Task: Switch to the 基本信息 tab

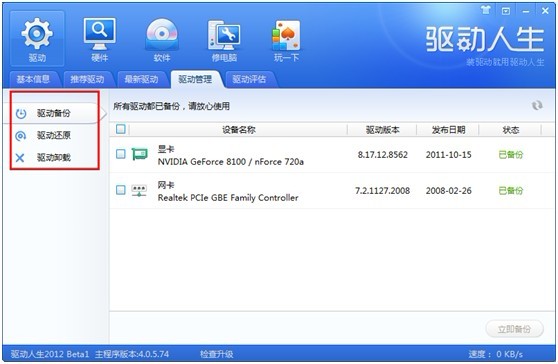Action: [33, 79]
